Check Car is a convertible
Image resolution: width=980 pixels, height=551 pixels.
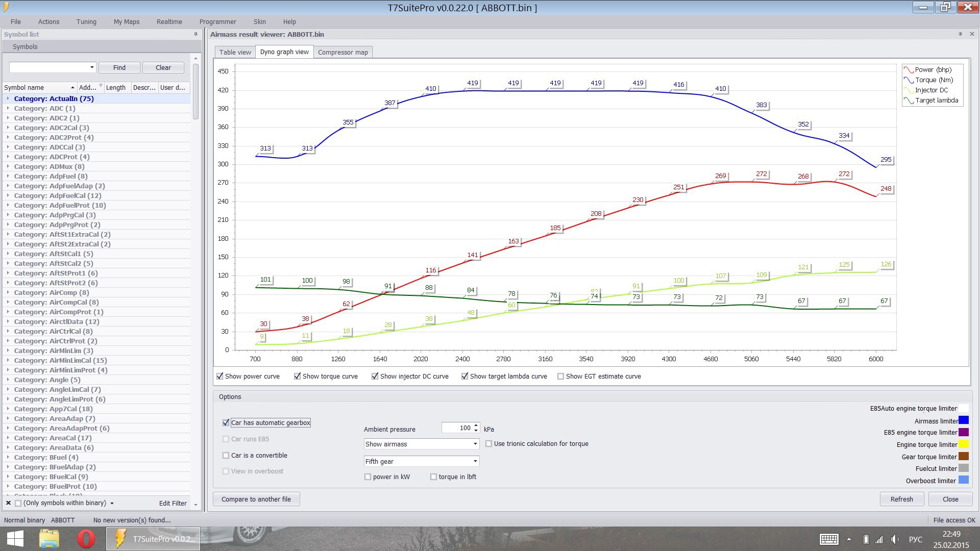[x=226, y=456]
